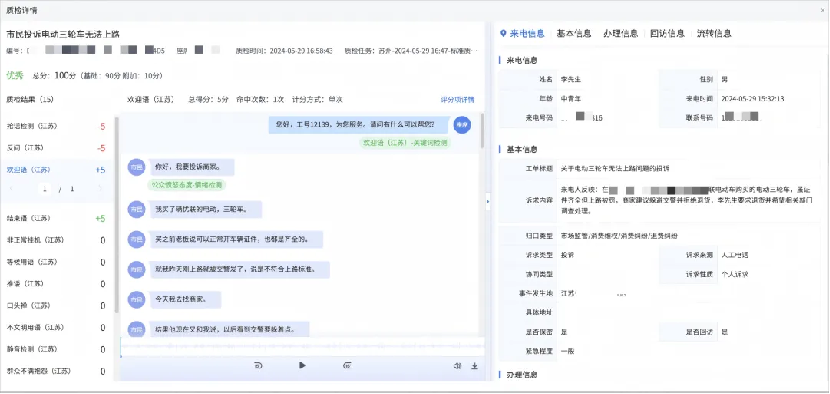The image size is (830, 394).
Task: Click the 工单标题 value text
Action: tap(615, 168)
